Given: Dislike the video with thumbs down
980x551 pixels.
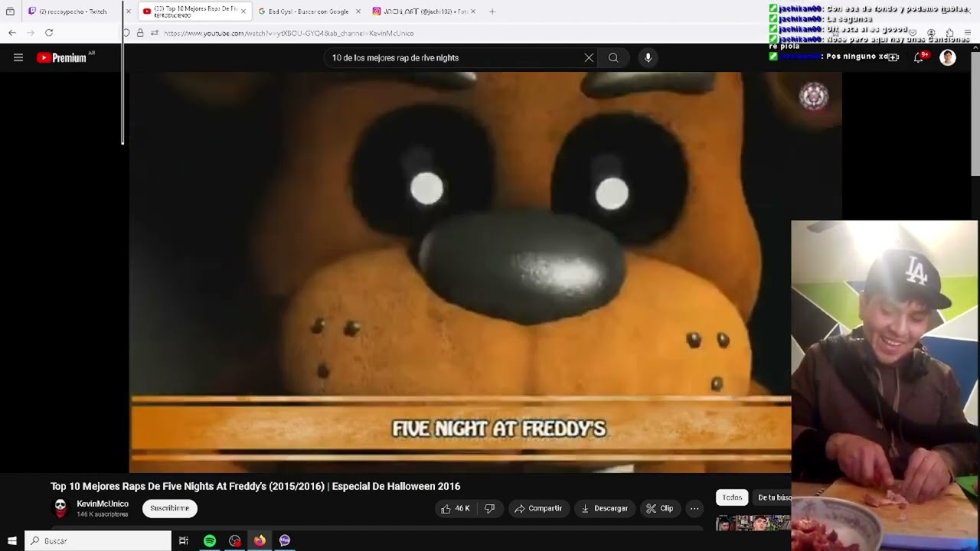Looking at the screenshot, I should click(490, 508).
